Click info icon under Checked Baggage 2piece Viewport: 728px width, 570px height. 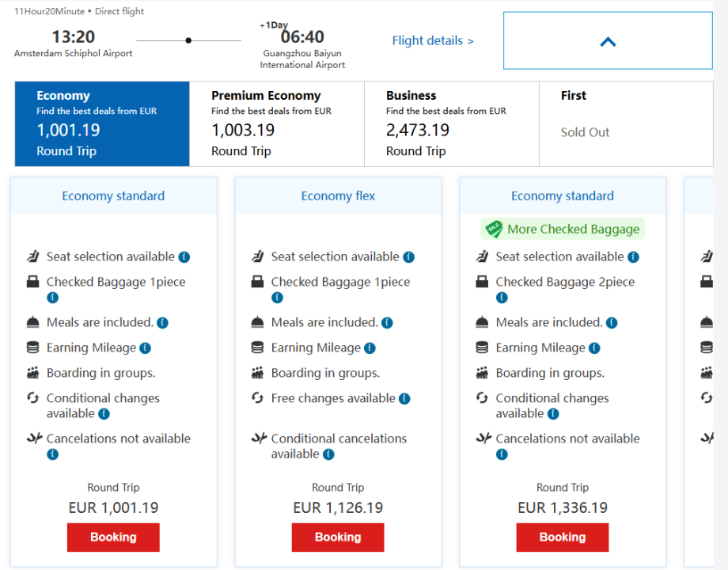[502, 298]
